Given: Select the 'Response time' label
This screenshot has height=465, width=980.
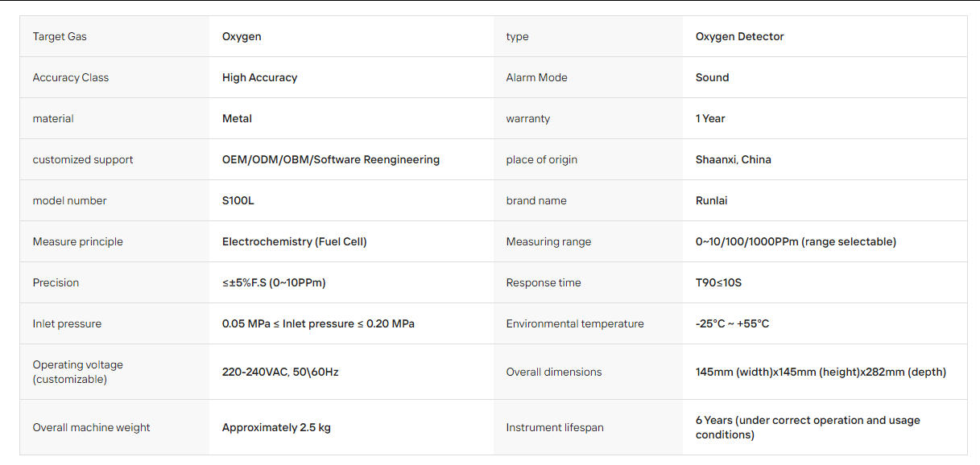Looking at the screenshot, I should (x=544, y=282).
